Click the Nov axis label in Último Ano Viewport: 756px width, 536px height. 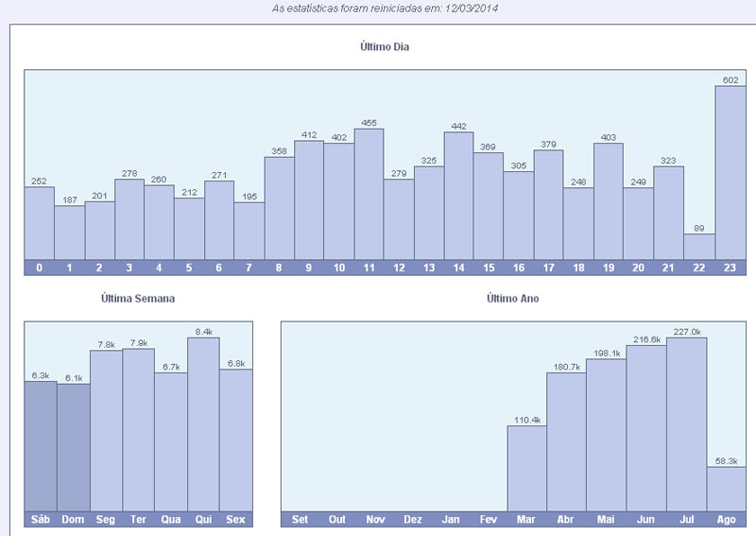tap(375, 520)
